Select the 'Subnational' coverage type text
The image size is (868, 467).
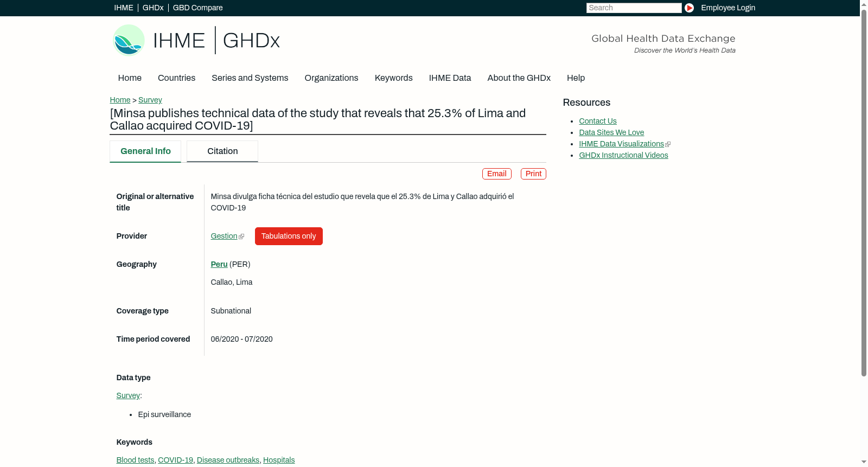(x=231, y=311)
